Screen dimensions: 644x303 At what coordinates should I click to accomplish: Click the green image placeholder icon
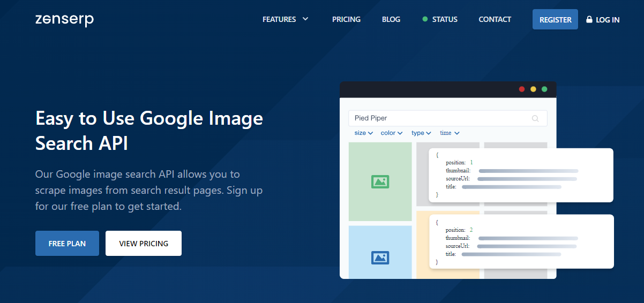pos(380,182)
